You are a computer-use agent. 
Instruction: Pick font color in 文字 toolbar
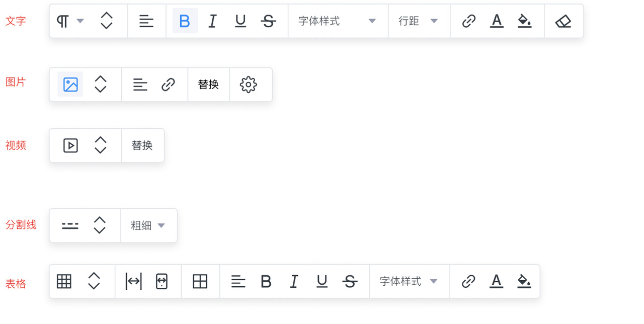tap(497, 21)
